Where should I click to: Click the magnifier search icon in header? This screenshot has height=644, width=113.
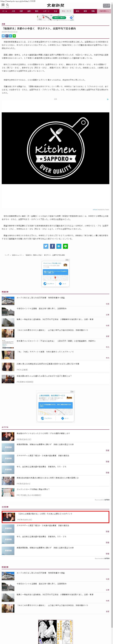pos(7,5)
